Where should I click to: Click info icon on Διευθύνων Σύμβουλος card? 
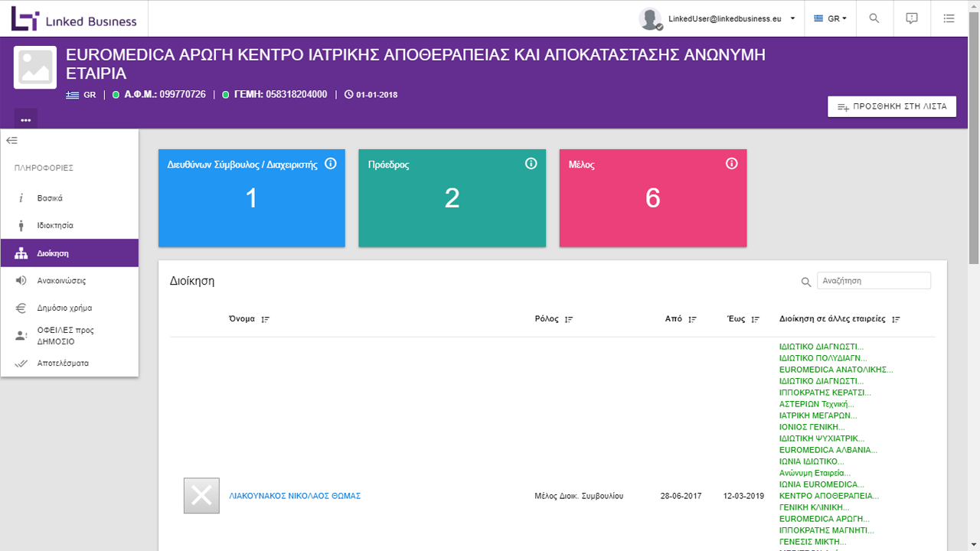point(331,164)
